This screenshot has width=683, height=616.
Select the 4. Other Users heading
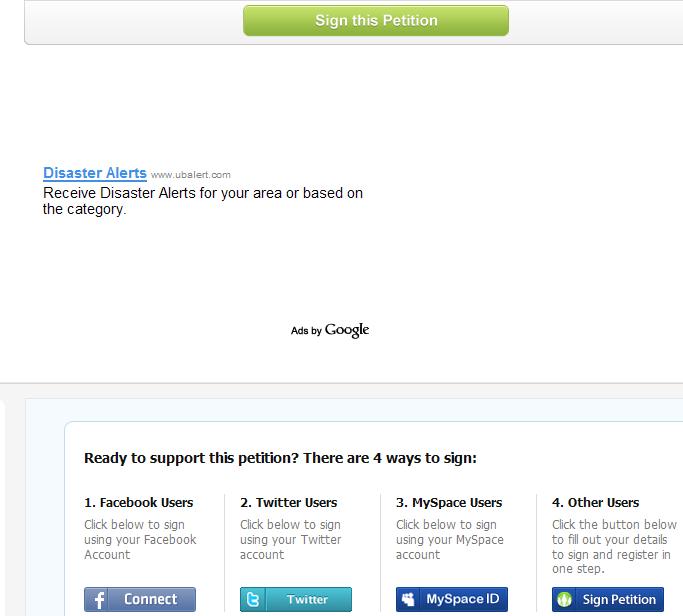(x=595, y=502)
